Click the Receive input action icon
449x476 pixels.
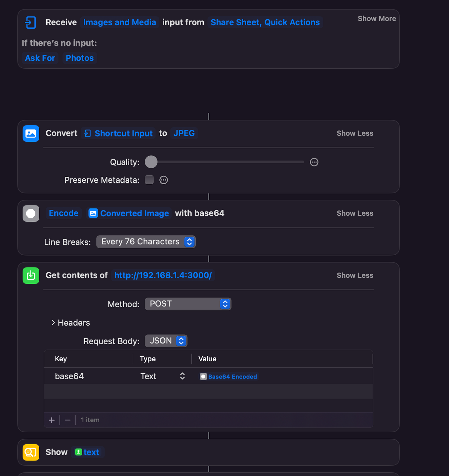pyautogui.click(x=30, y=22)
